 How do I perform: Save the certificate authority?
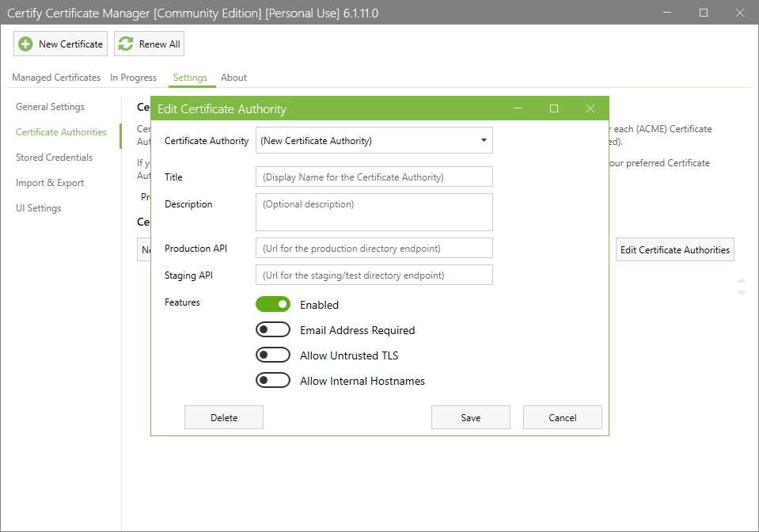point(470,417)
